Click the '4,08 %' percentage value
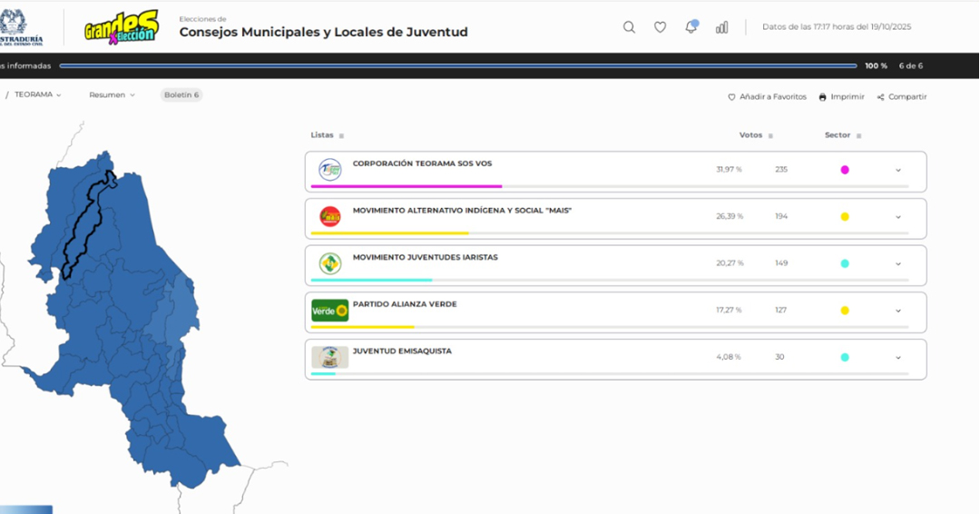The height and width of the screenshot is (514, 980). point(729,357)
